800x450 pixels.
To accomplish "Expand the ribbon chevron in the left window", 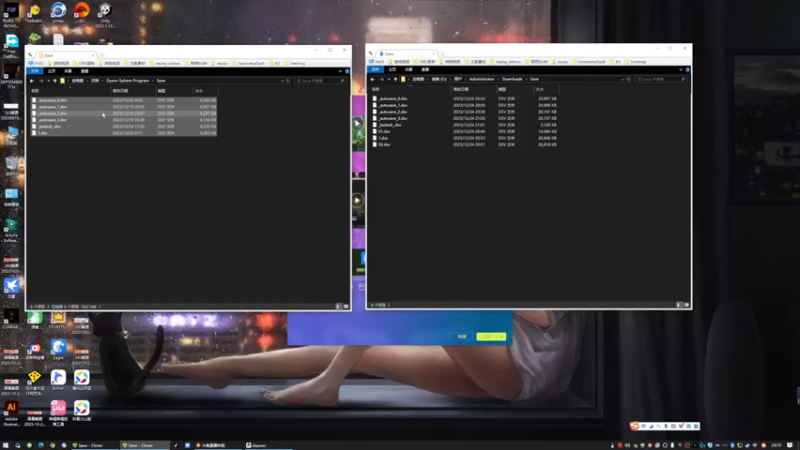I will coord(340,71).
